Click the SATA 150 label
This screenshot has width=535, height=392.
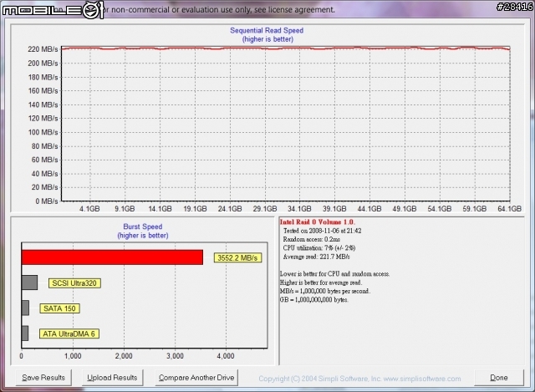point(59,308)
